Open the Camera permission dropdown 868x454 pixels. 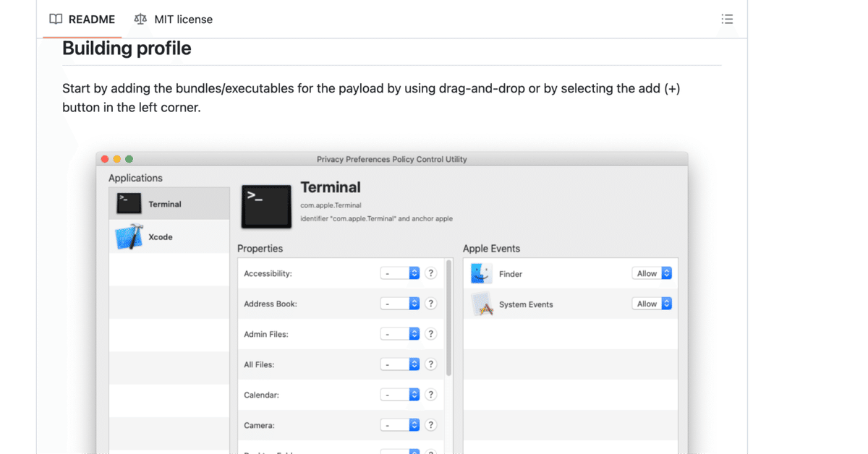click(400, 425)
